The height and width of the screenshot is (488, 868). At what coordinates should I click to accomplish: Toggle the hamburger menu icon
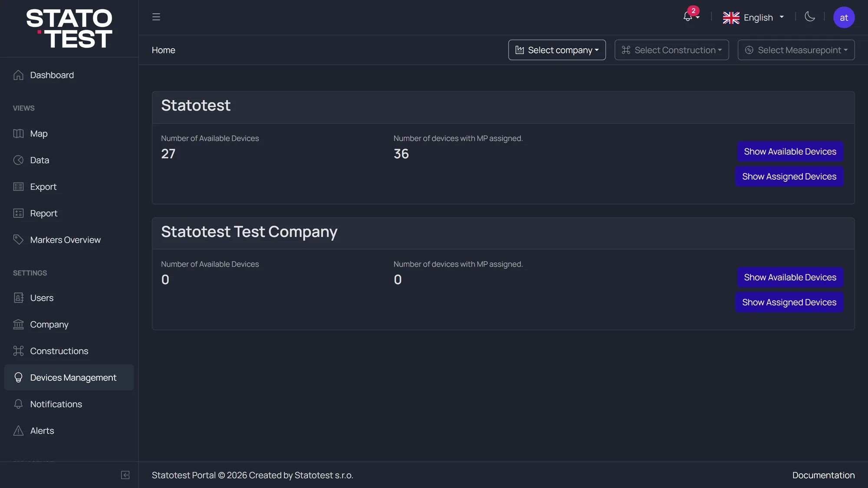(156, 17)
